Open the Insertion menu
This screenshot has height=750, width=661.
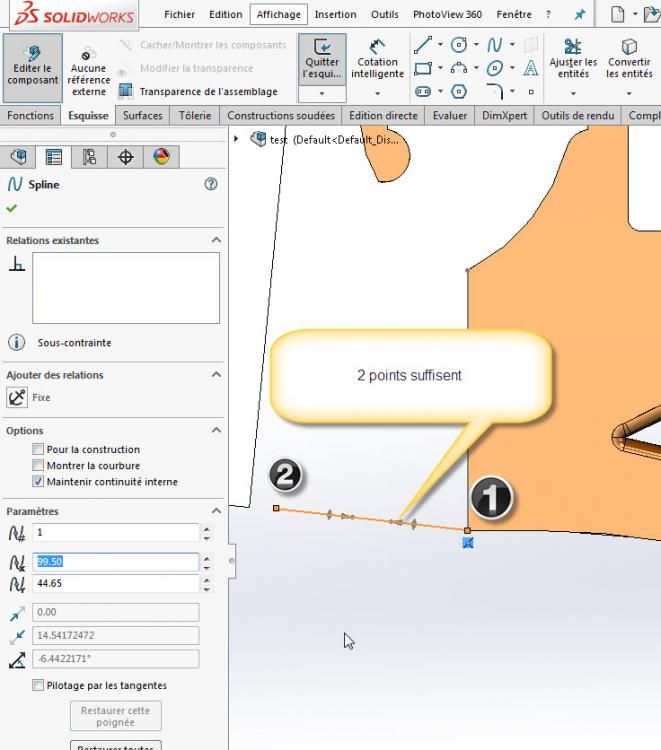335,14
